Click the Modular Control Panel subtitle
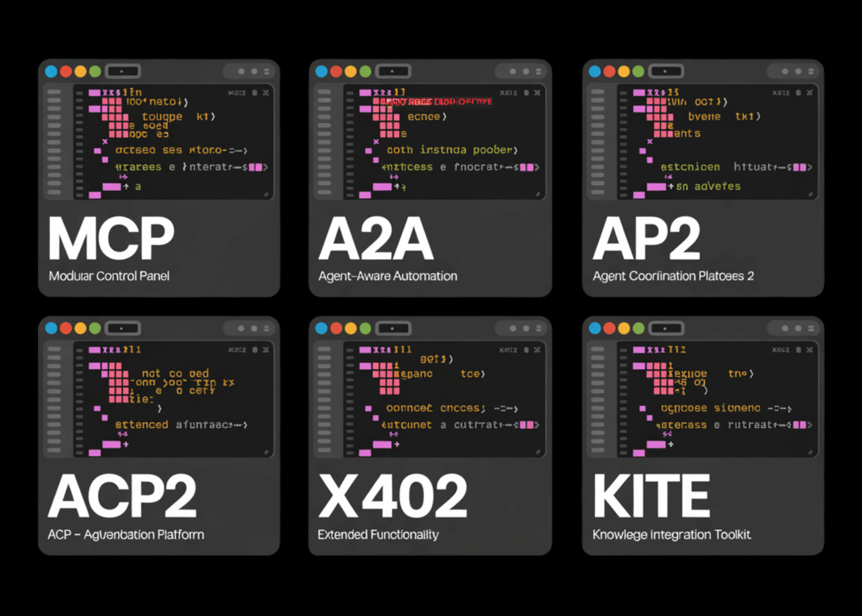This screenshot has width=862, height=616. coord(109,276)
